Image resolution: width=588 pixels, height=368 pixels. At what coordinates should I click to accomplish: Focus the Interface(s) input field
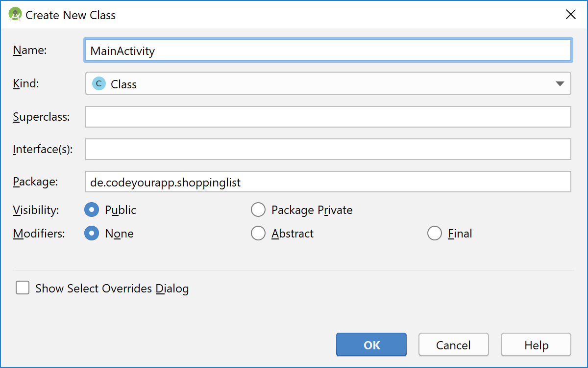point(328,149)
